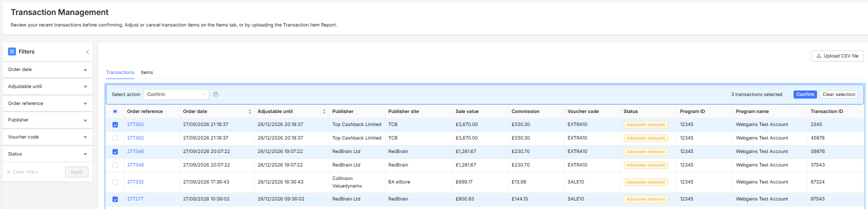This screenshot has height=209, width=868.
Task: Uncheck order 277346 transaction 09876 checkbox
Action: pos(115,152)
